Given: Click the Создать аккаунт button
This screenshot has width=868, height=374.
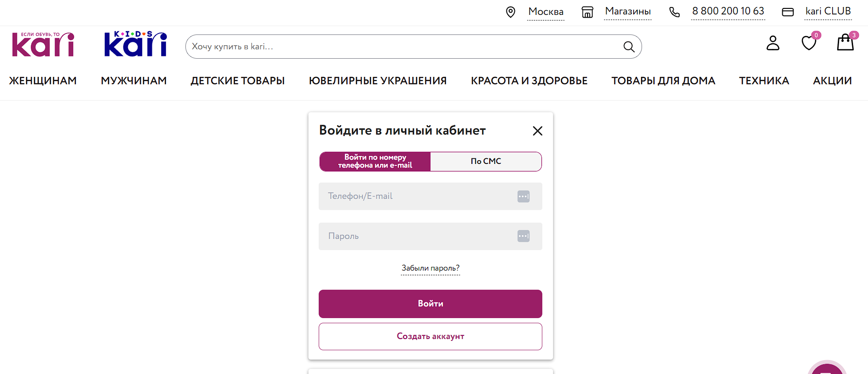Looking at the screenshot, I should 430,336.
